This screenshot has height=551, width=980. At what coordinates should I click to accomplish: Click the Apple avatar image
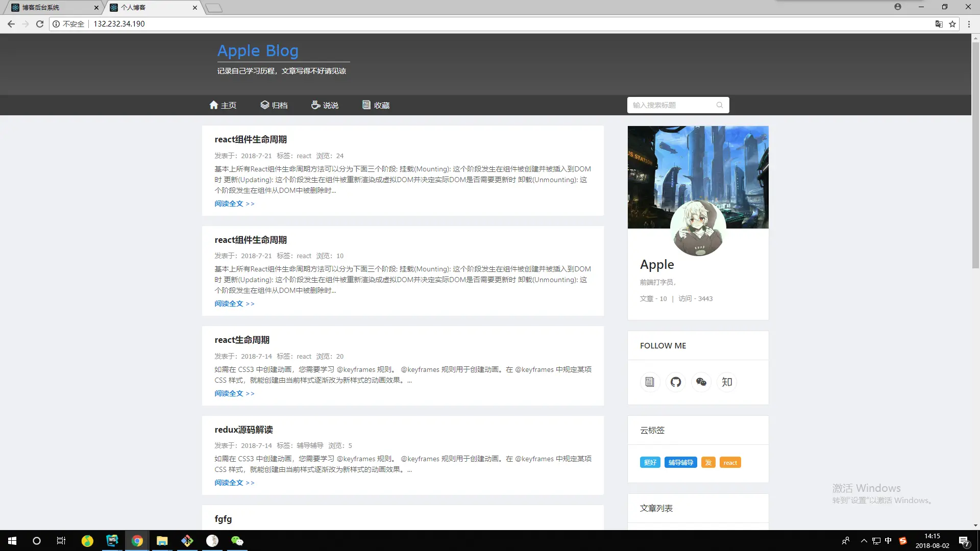click(x=698, y=229)
